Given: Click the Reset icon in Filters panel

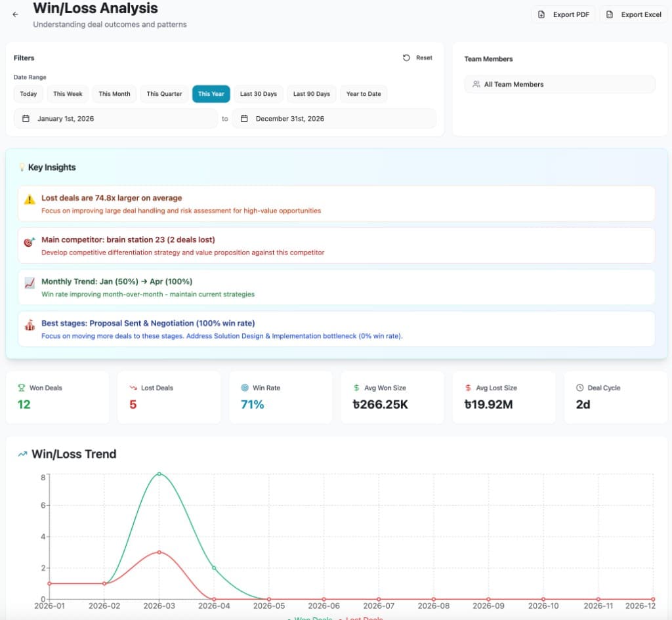Looking at the screenshot, I should pyautogui.click(x=407, y=57).
